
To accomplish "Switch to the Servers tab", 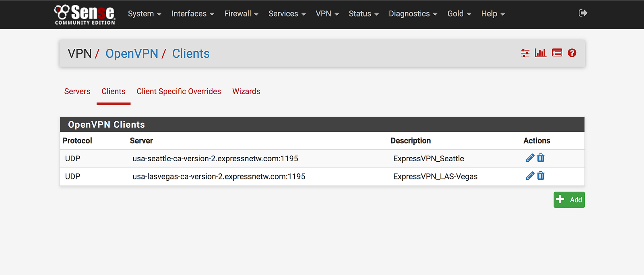I will click(77, 92).
